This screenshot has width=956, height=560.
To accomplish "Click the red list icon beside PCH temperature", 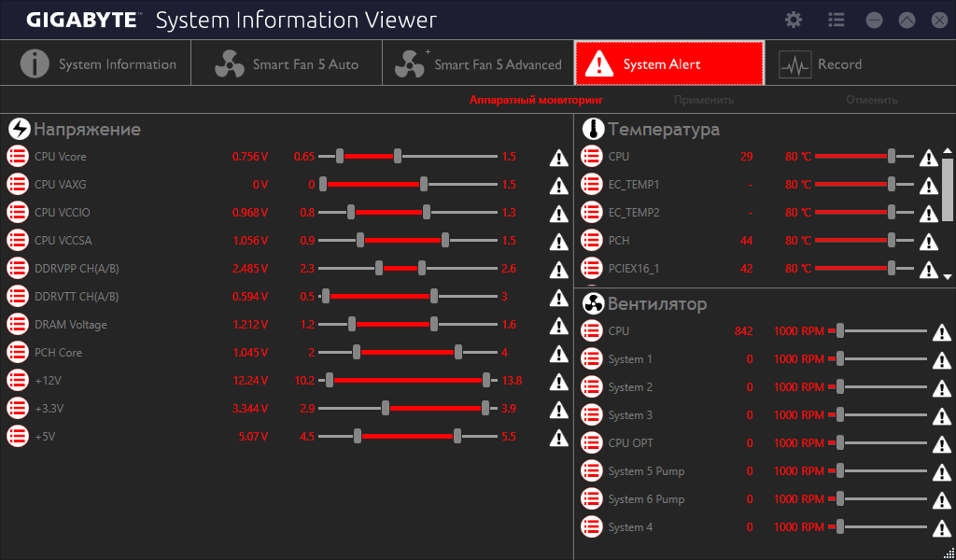I will point(591,240).
